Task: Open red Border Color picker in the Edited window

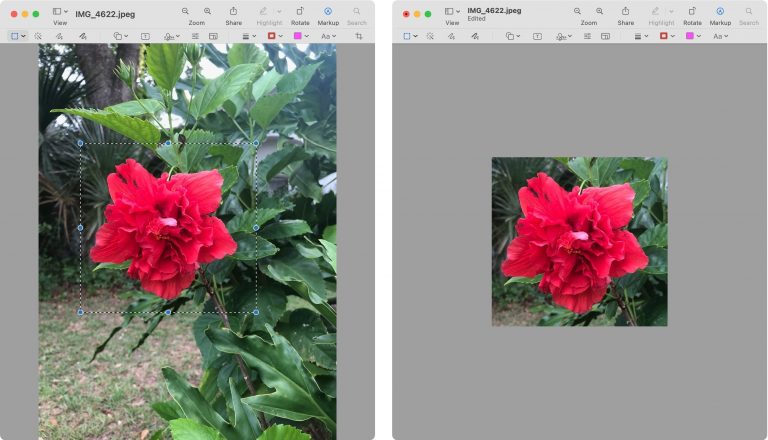Action: (667, 36)
